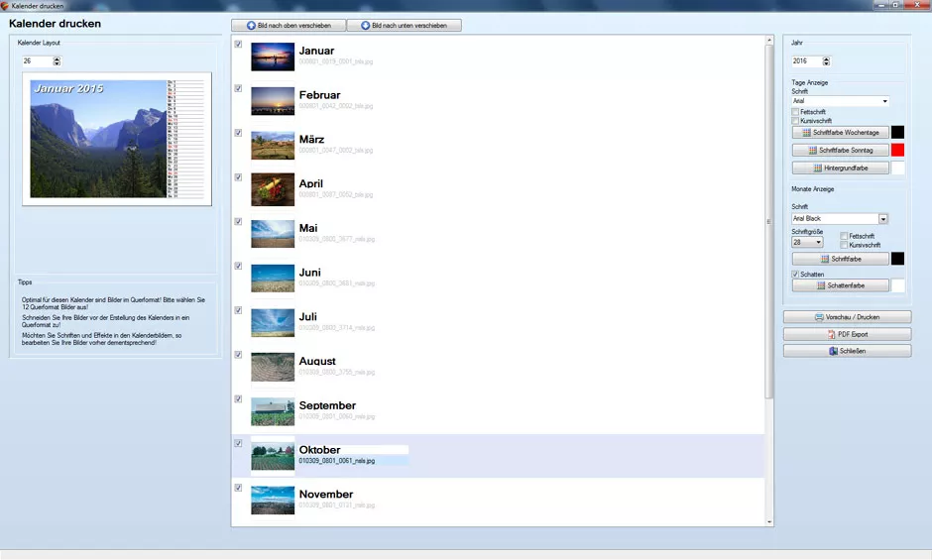Image resolution: width=932 pixels, height=560 pixels.
Task: Click the Juni thumbnail image
Action: [x=273, y=278]
